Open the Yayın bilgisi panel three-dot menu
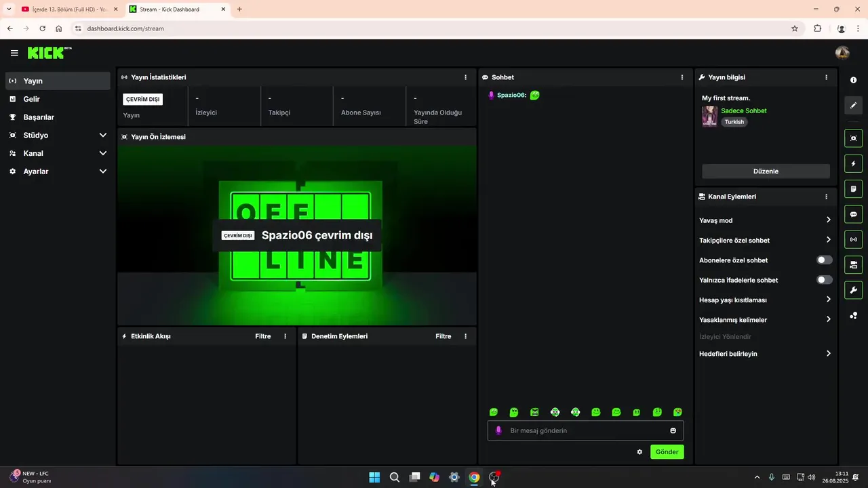 [x=826, y=77]
